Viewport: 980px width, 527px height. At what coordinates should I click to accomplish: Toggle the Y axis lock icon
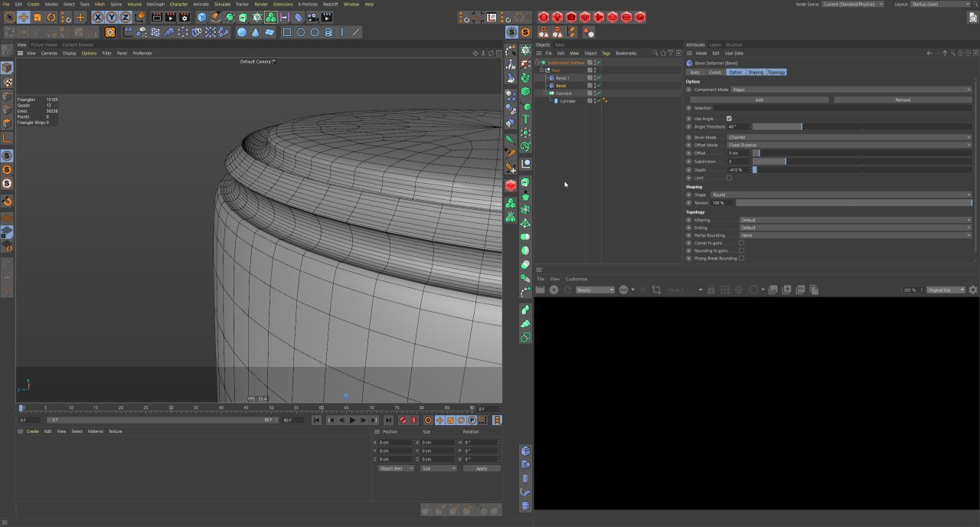[111, 17]
